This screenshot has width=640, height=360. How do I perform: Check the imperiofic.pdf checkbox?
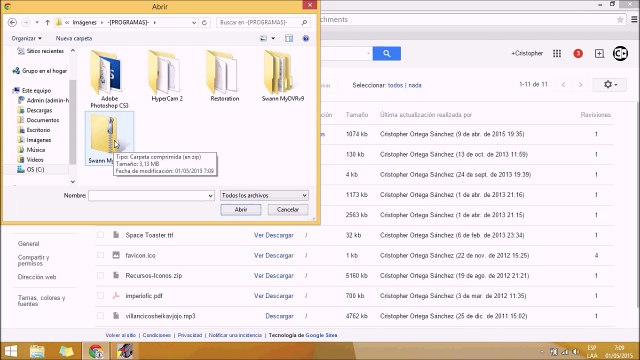pyautogui.click(x=100, y=296)
